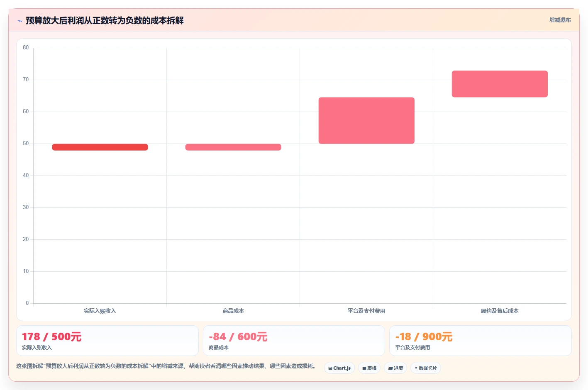Click the lightning icon beside the title

click(x=20, y=21)
